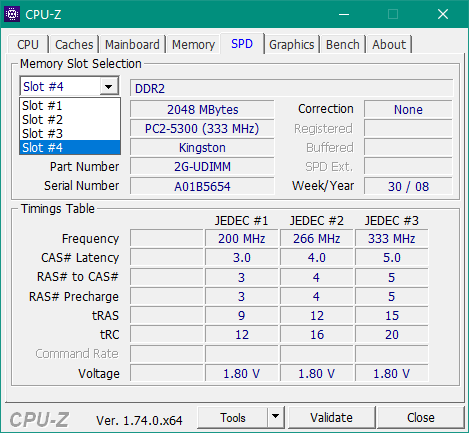Click the Ver. 1.74.0.x64 version text

pyautogui.click(x=139, y=420)
